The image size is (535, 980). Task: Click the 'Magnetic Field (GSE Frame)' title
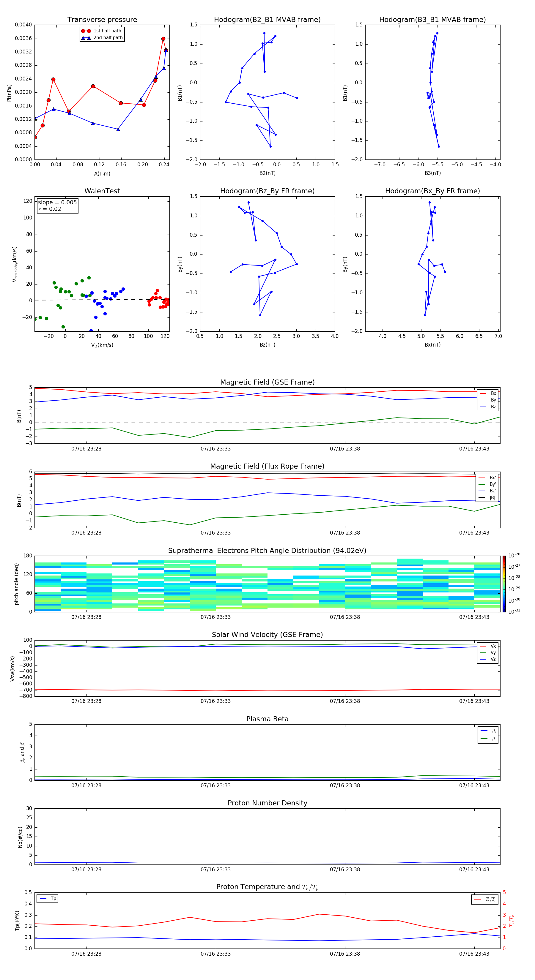click(x=267, y=382)
